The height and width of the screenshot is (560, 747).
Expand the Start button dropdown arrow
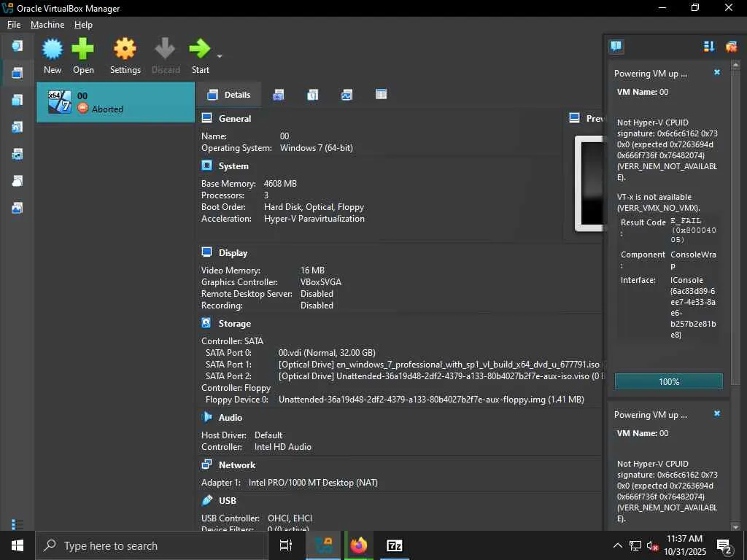219,56
